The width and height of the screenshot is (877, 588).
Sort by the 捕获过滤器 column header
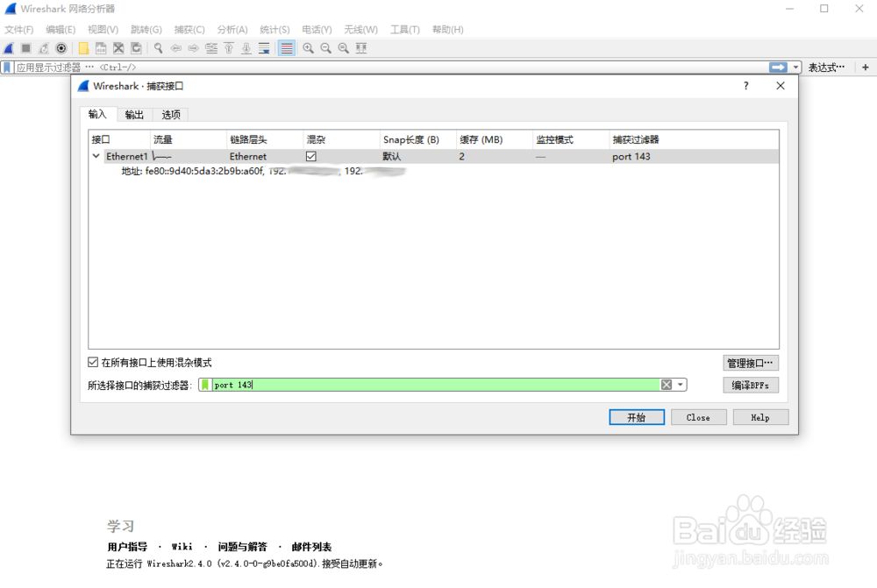pos(694,139)
